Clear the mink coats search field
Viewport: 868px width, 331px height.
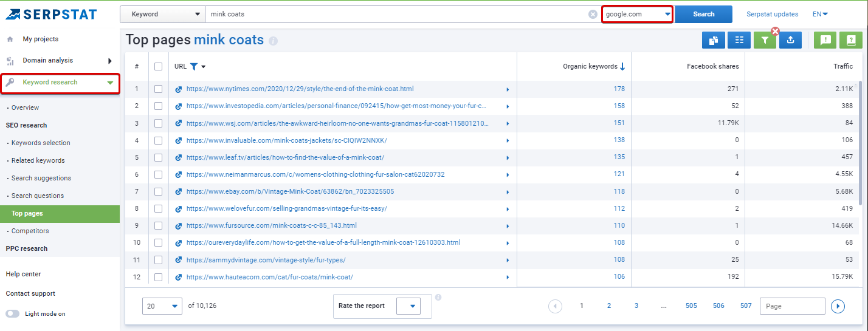(x=593, y=14)
